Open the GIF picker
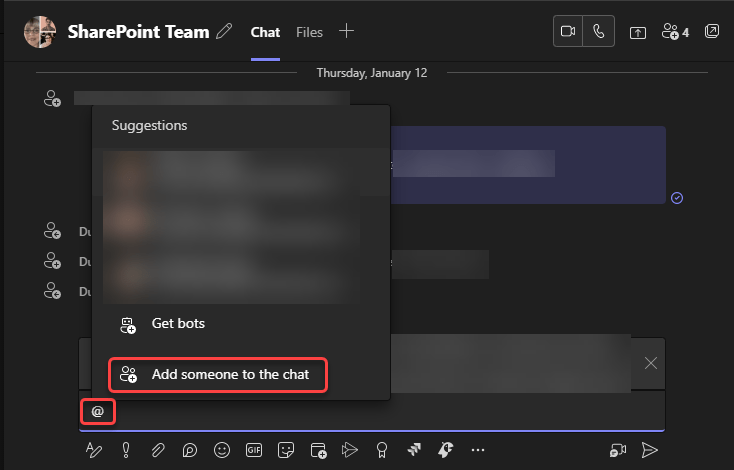Screen dimensions: 734x470 point(253,450)
